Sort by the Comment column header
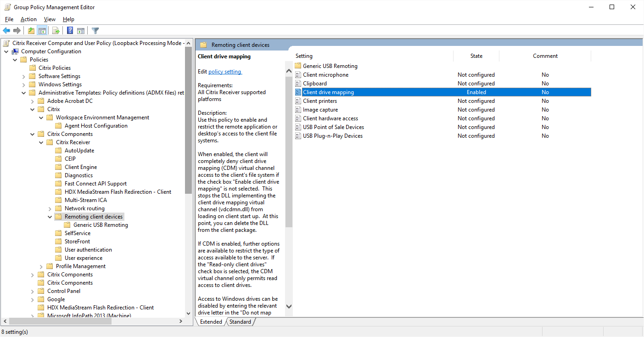Image resolution: width=644 pixels, height=337 pixels. tap(545, 56)
